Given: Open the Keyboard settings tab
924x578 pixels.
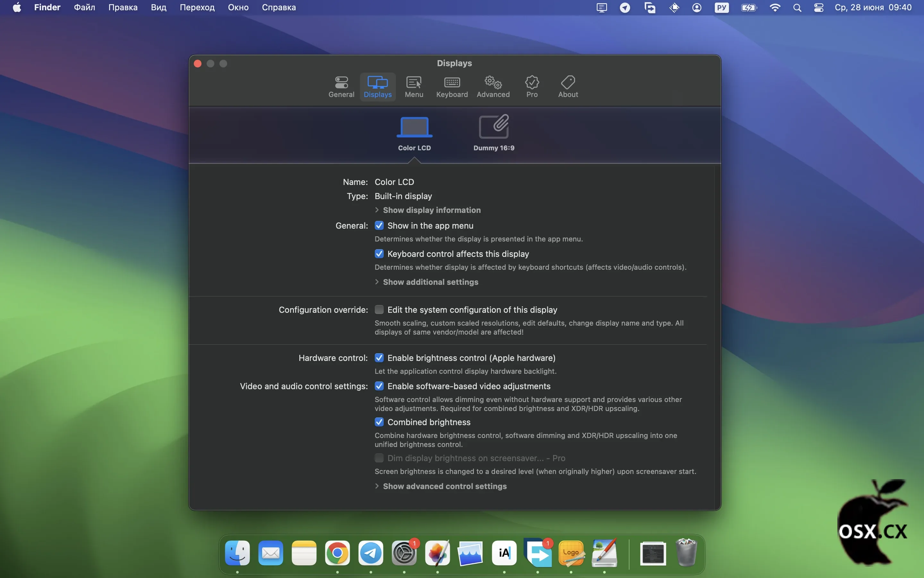Looking at the screenshot, I should [x=452, y=87].
